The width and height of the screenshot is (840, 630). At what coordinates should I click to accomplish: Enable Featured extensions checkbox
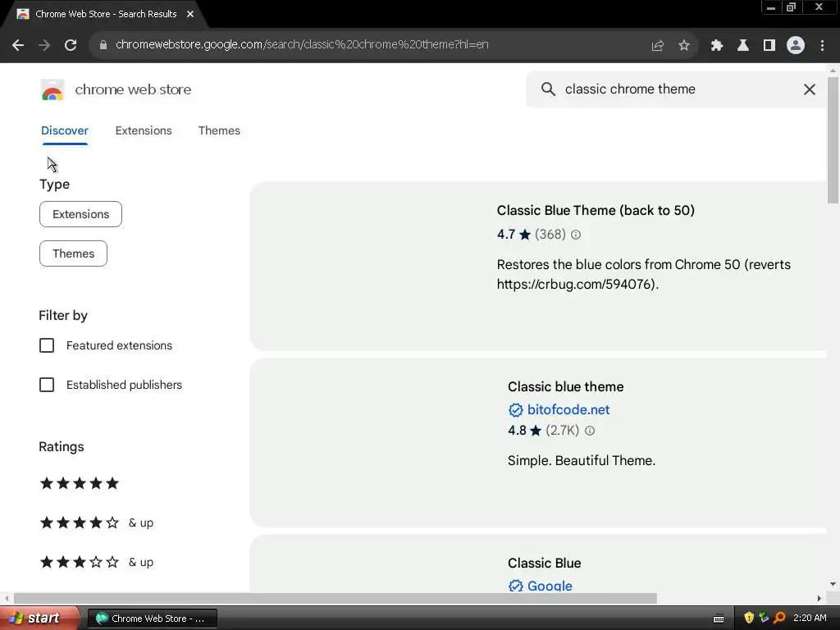click(47, 345)
